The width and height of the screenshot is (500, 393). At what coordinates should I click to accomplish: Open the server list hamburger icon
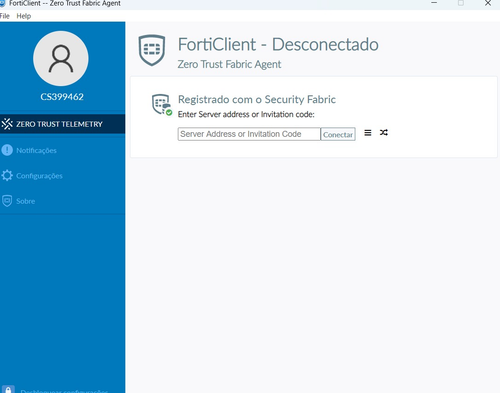(x=368, y=133)
